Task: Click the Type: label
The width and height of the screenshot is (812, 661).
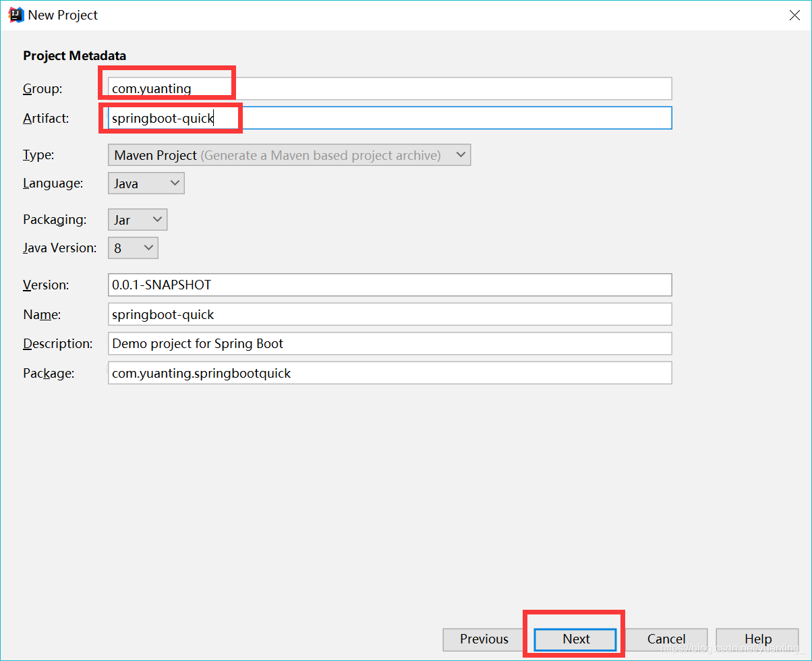Action: point(38,155)
